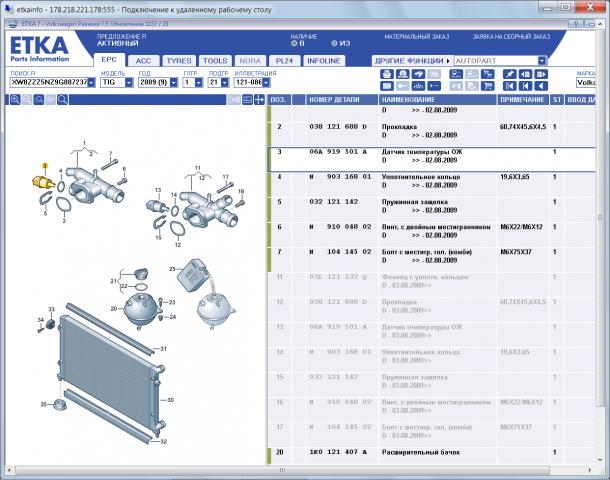
Task: Click the 19,6X3,65 note in row 4
Action: 515,177
